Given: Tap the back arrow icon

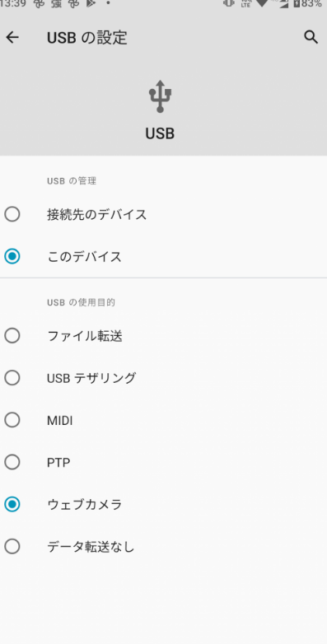Looking at the screenshot, I should [x=12, y=37].
